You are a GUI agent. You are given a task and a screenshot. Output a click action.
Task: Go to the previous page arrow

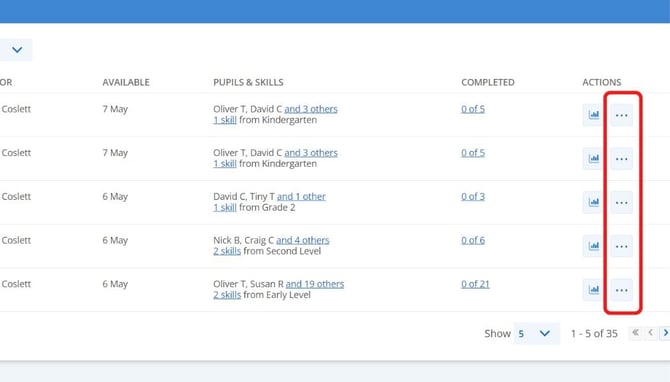click(650, 333)
